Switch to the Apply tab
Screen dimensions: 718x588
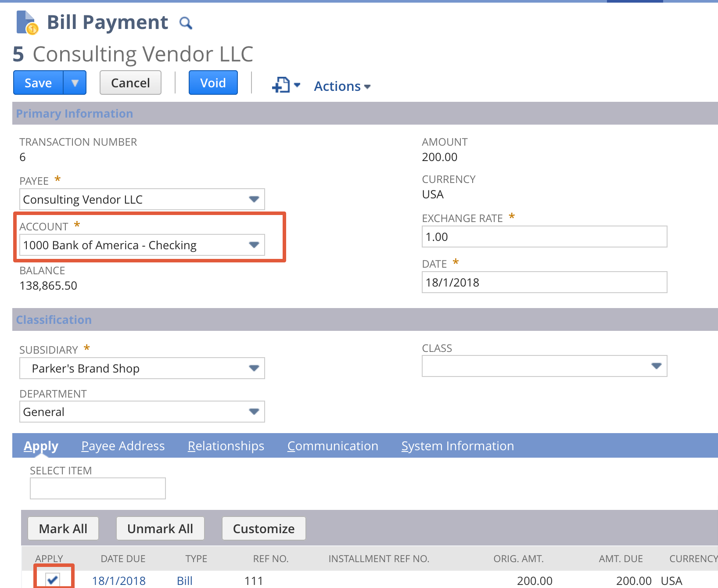tap(41, 446)
